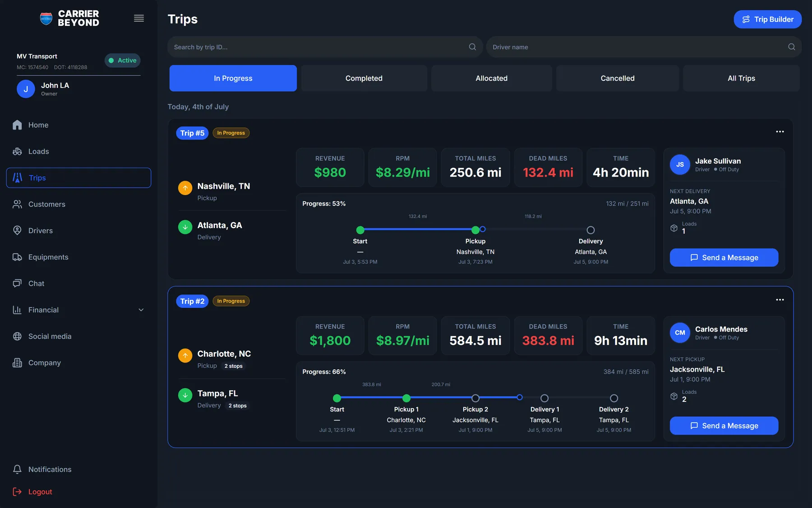The width and height of the screenshot is (812, 508).
Task: Click the Logout exit icon
Action: (x=17, y=492)
